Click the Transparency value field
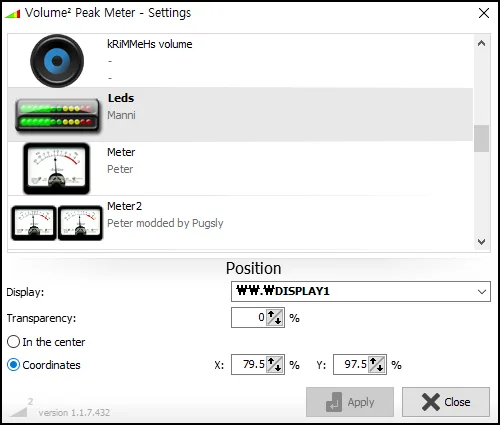Image resolution: width=500 pixels, height=425 pixels. coord(249,318)
